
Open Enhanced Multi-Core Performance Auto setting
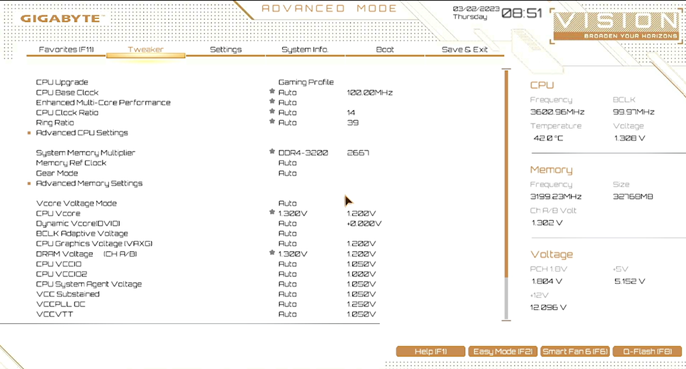pyautogui.click(x=287, y=102)
